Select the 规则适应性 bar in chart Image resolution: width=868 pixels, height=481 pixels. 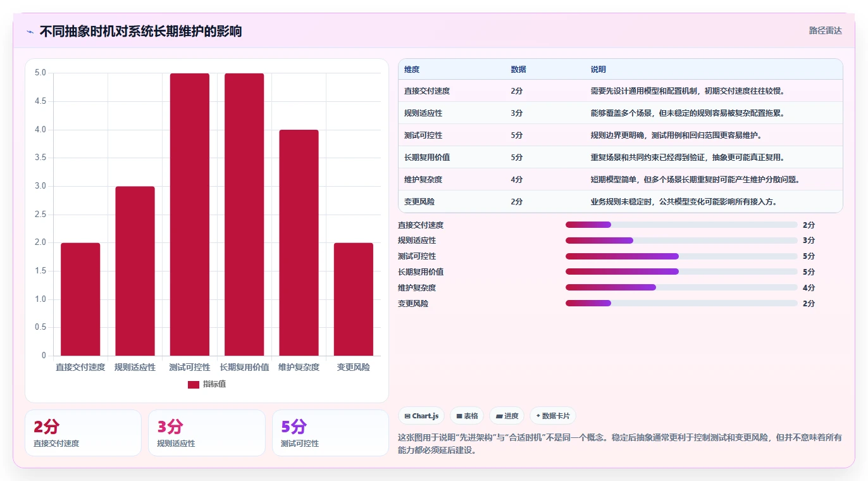pyautogui.click(x=135, y=271)
